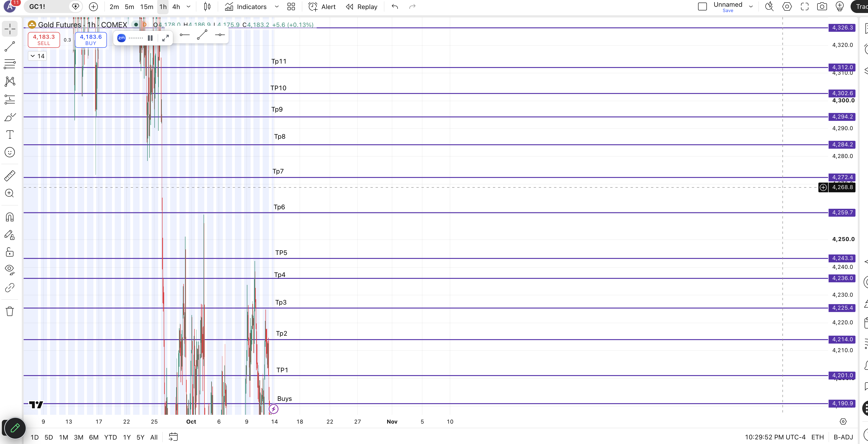Image resolution: width=868 pixels, height=444 pixels.
Task: Open chart settings hexagon icon
Action: click(787, 7)
